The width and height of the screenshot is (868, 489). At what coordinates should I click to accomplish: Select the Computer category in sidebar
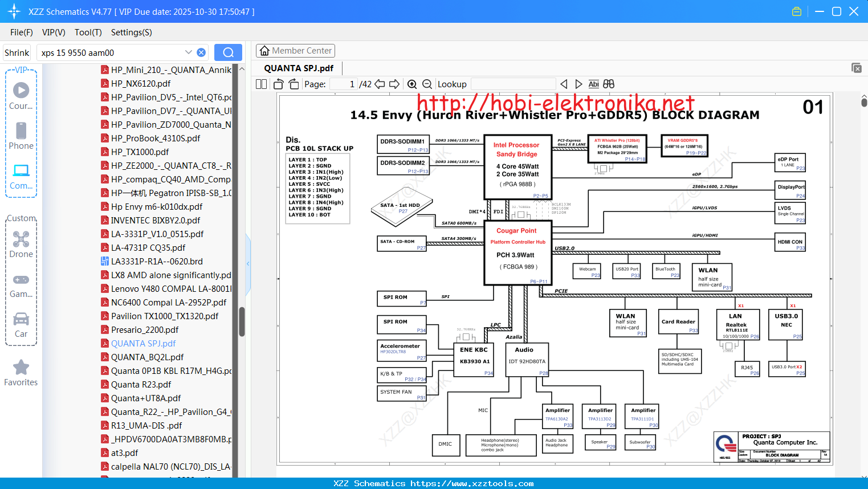click(21, 176)
